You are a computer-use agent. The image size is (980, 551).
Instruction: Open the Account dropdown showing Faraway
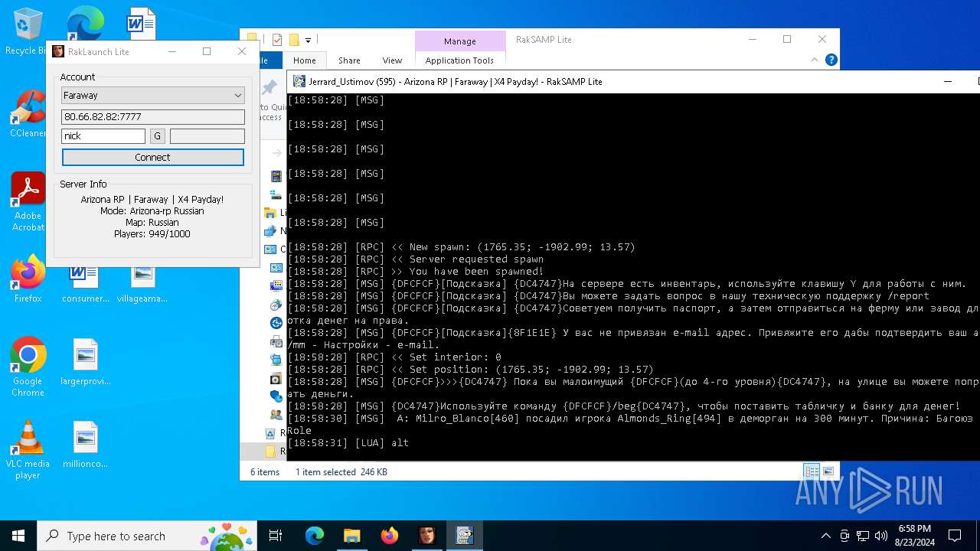[x=152, y=96]
